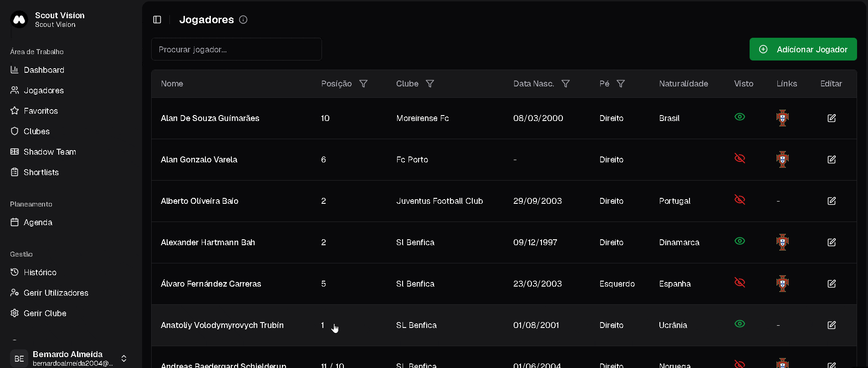Open crest link for Álvaro Fernández Carreras
The height and width of the screenshot is (368, 868).
pos(782,284)
